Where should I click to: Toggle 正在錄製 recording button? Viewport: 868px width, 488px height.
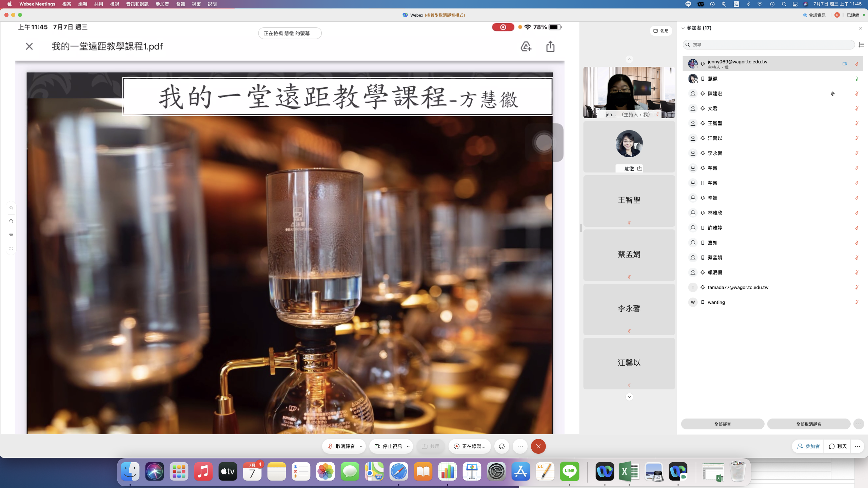coord(470,446)
